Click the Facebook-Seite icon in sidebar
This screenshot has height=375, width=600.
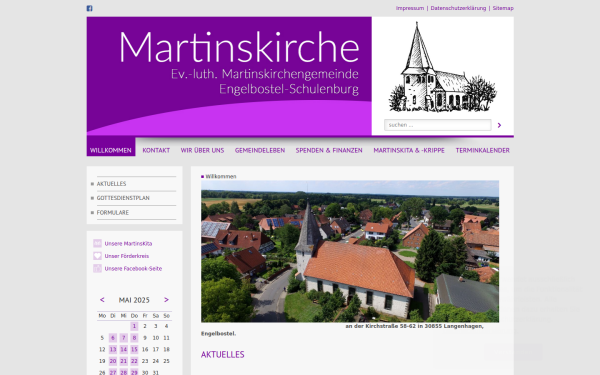point(97,269)
